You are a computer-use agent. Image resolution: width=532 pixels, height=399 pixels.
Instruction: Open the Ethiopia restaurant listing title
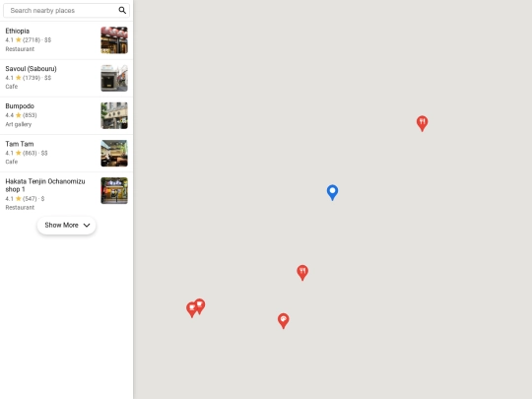coord(18,31)
